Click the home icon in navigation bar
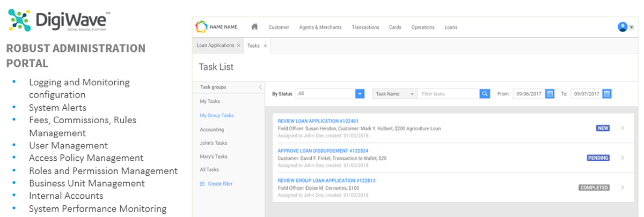The height and width of the screenshot is (217, 644). click(254, 27)
